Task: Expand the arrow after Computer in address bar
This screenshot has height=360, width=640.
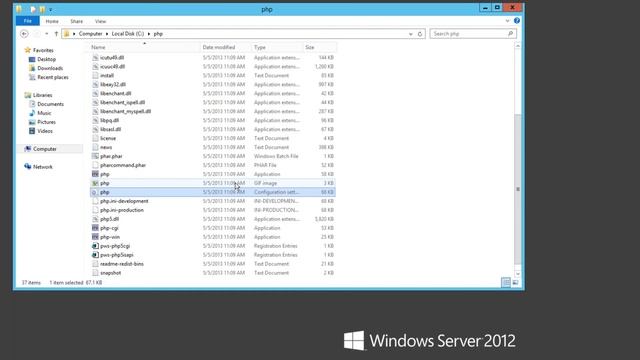Action: tap(107, 34)
